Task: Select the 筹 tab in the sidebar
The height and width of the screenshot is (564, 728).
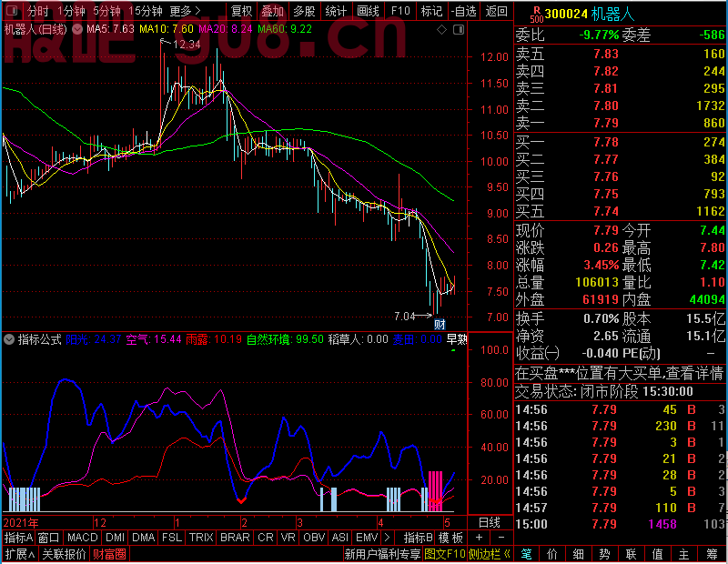Action: [712, 554]
